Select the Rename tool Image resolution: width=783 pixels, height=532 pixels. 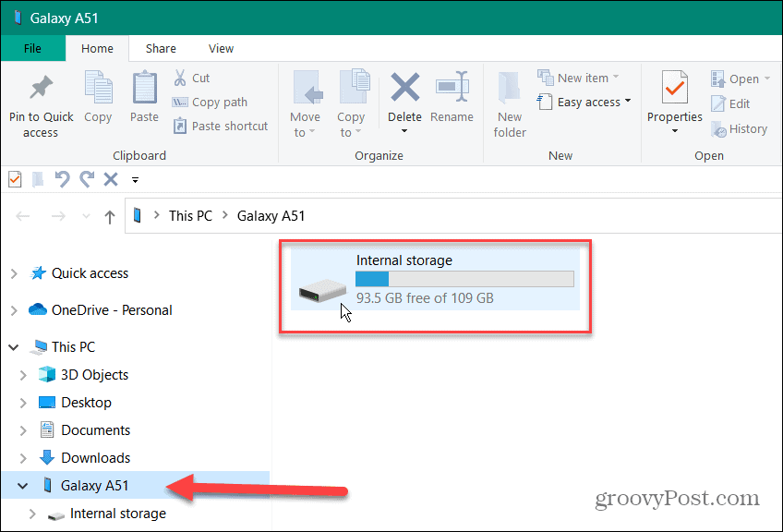(x=452, y=97)
